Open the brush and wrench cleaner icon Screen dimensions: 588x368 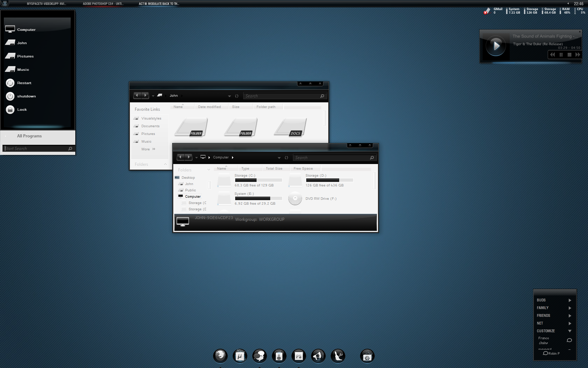(x=338, y=356)
